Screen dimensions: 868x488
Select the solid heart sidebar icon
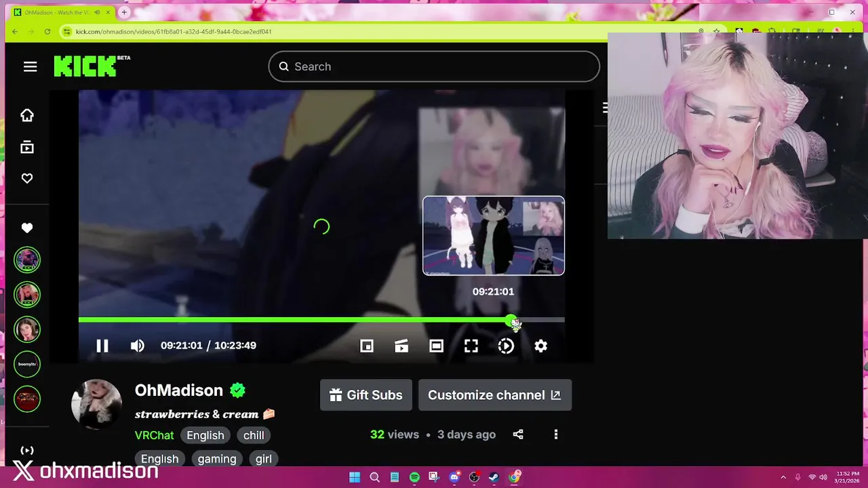tap(27, 228)
